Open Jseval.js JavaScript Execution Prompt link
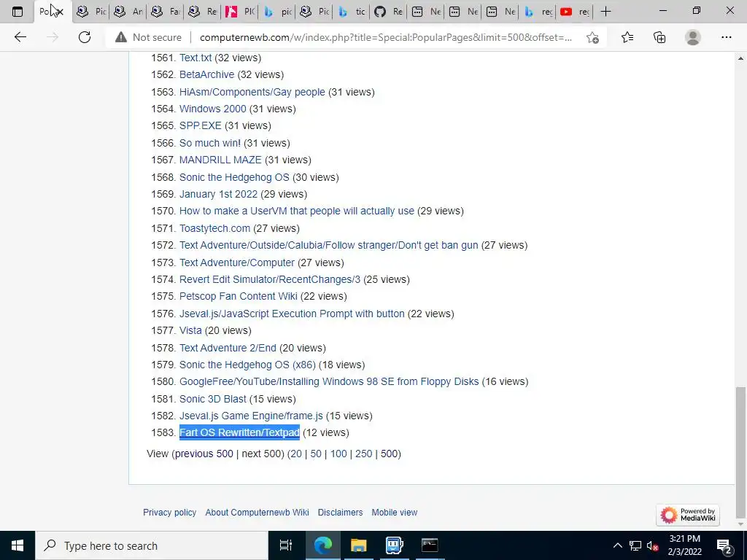Screen dimensions: 747x560 (x=292, y=314)
